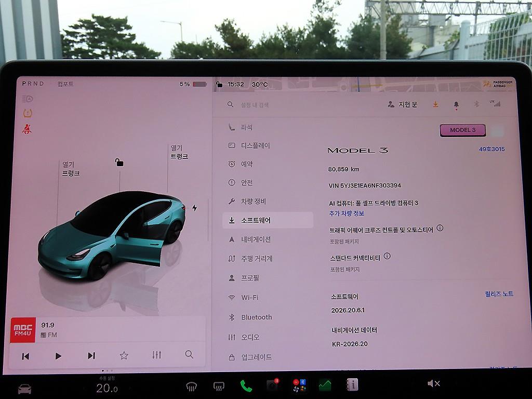This screenshot has width=532, height=399.
Task: Open 릴리즈 노트 (Release Notes) link
Action: point(499,294)
